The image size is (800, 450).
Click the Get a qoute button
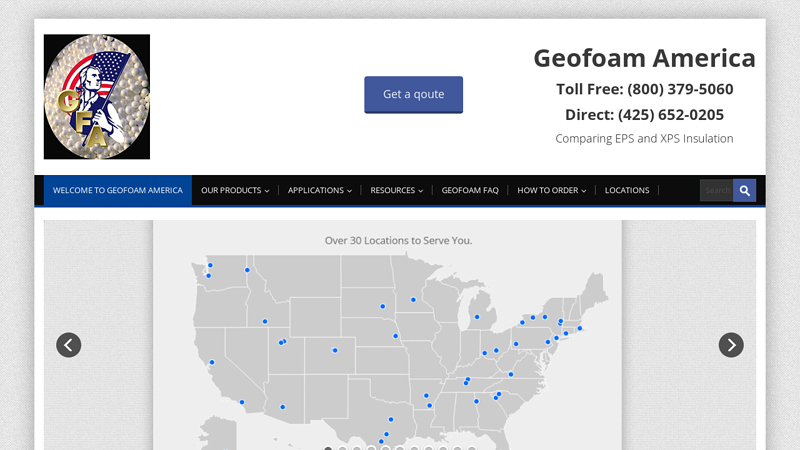tap(413, 94)
